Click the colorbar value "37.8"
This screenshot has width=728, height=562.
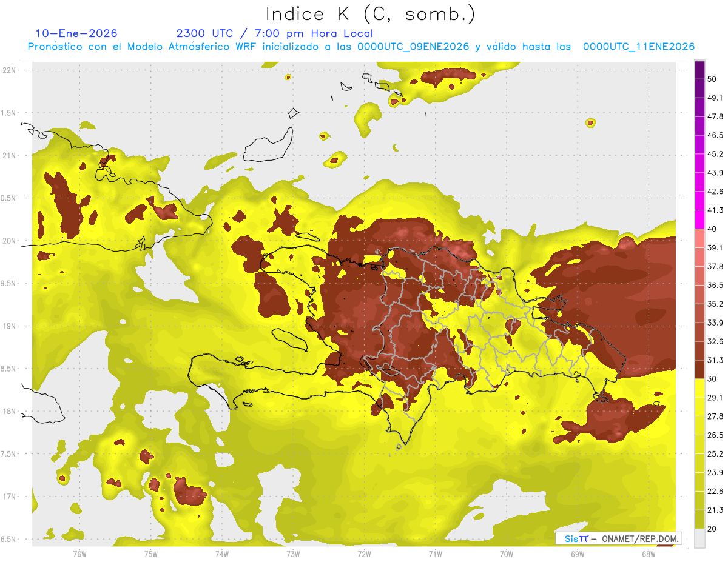click(x=715, y=267)
